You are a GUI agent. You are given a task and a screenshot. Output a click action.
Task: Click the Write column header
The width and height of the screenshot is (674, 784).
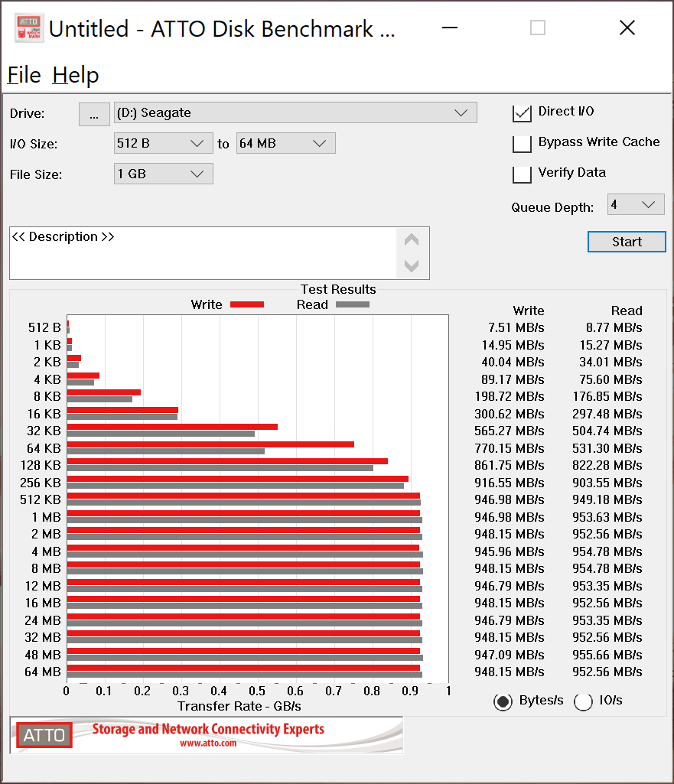click(529, 311)
